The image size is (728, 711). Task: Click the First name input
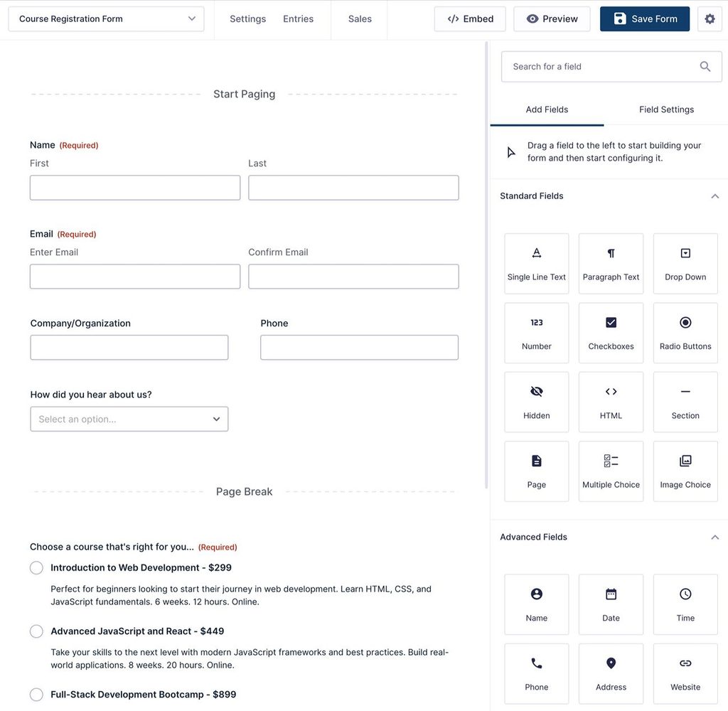(x=135, y=188)
